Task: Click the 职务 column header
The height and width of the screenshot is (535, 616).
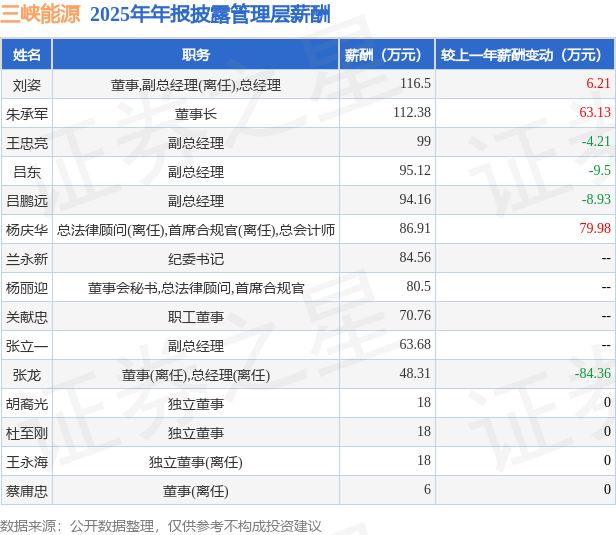Action: pos(196,54)
